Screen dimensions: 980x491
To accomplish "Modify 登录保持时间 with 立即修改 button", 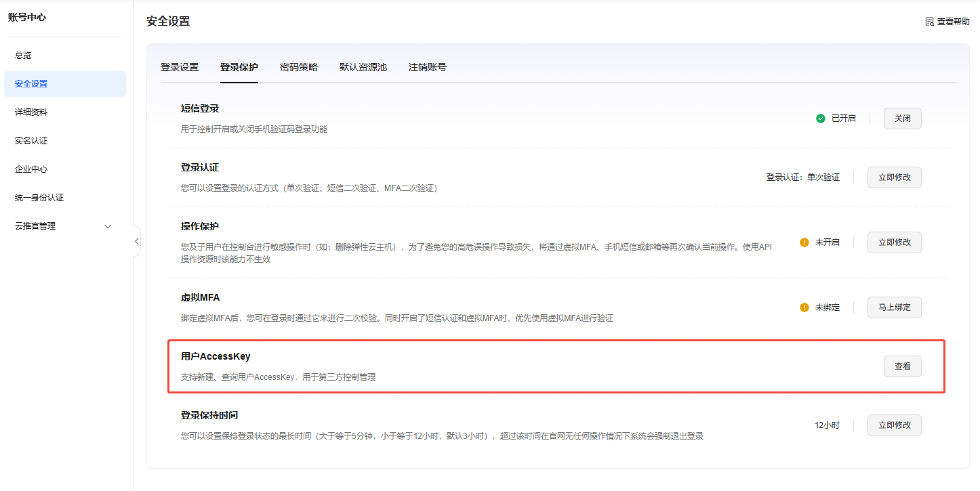I will click(894, 425).
